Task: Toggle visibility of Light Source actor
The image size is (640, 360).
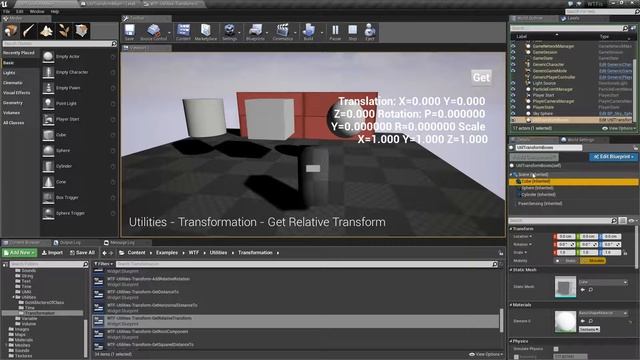Action: click(513, 83)
